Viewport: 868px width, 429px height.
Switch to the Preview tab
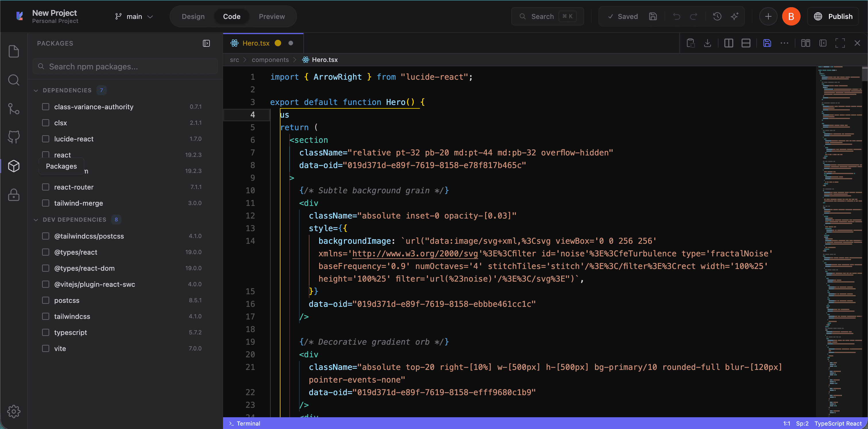(272, 17)
